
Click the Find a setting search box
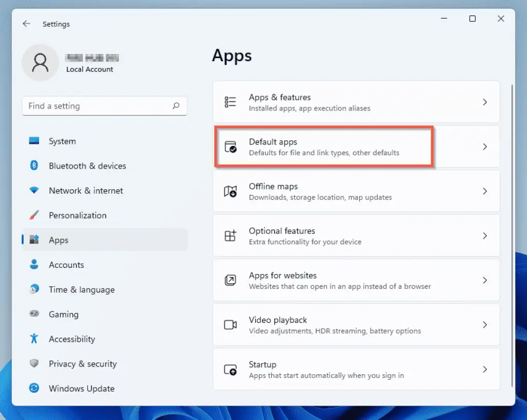tap(104, 106)
